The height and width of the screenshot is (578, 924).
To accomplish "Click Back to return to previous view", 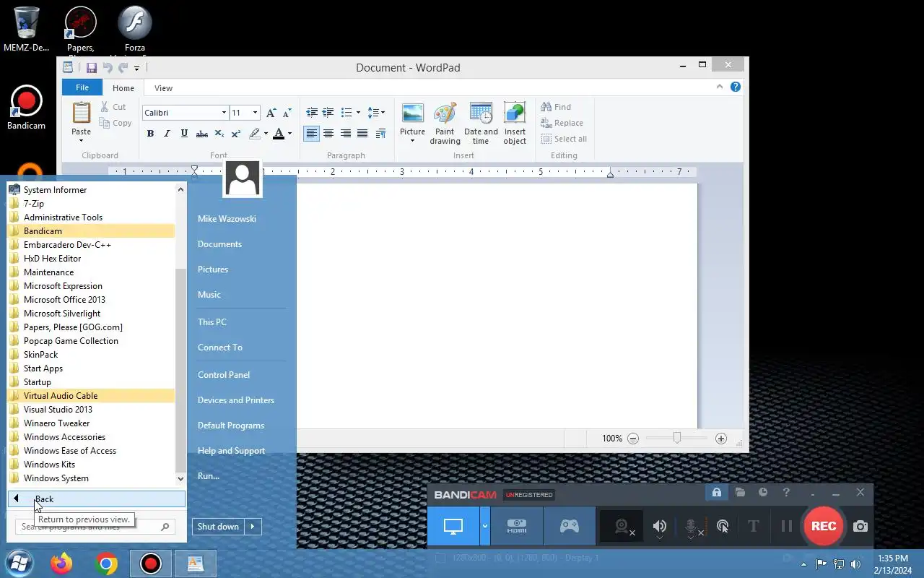I will click(97, 499).
